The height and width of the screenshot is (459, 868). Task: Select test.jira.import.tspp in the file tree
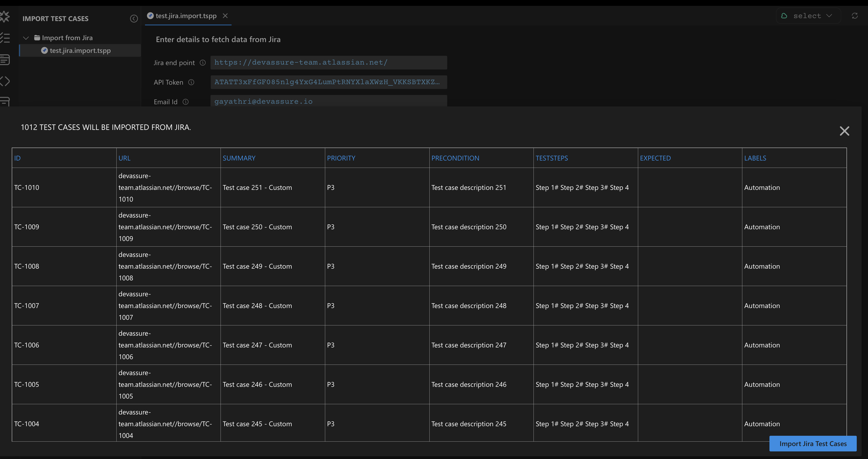click(x=80, y=51)
